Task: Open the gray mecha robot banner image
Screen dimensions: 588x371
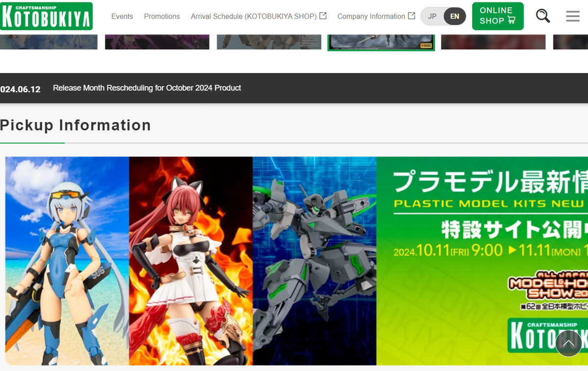Action: pos(315,261)
